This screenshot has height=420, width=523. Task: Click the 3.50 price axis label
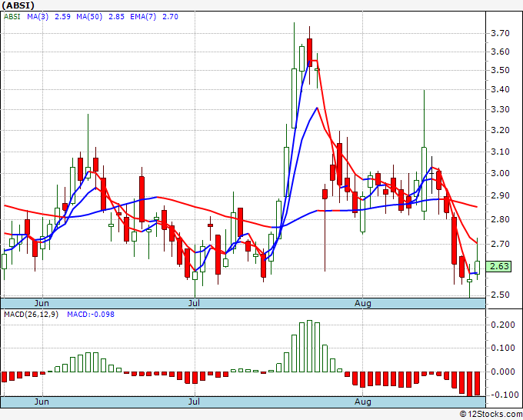click(x=500, y=70)
